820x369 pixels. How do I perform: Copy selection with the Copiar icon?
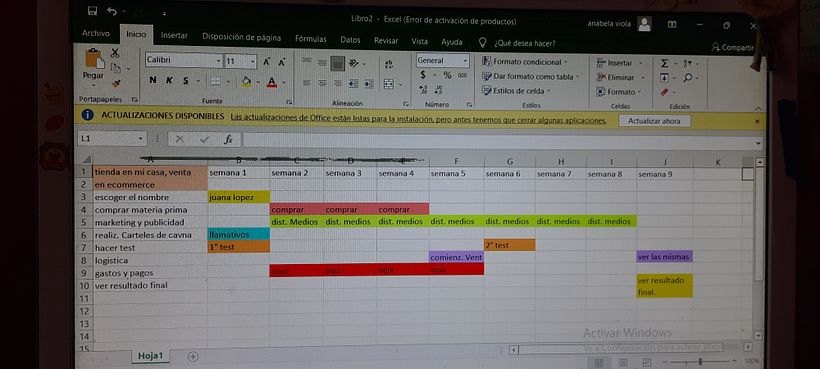(115, 68)
